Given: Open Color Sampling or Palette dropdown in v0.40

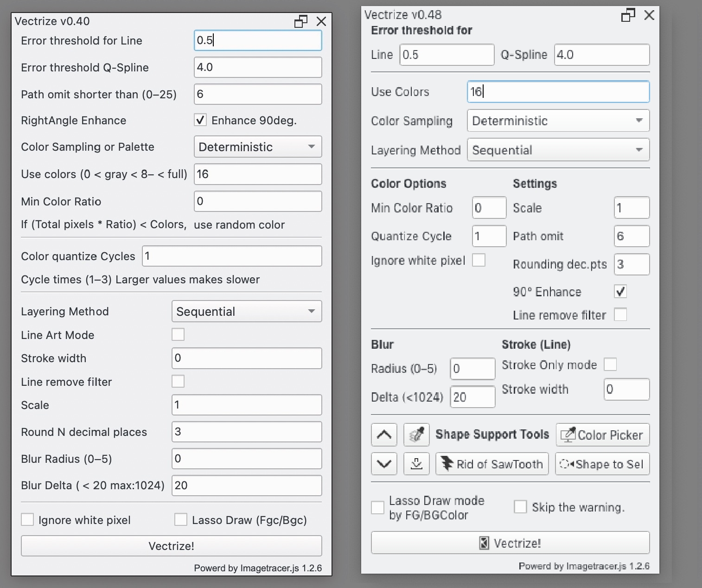Looking at the screenshot, I should pos(258,147).
